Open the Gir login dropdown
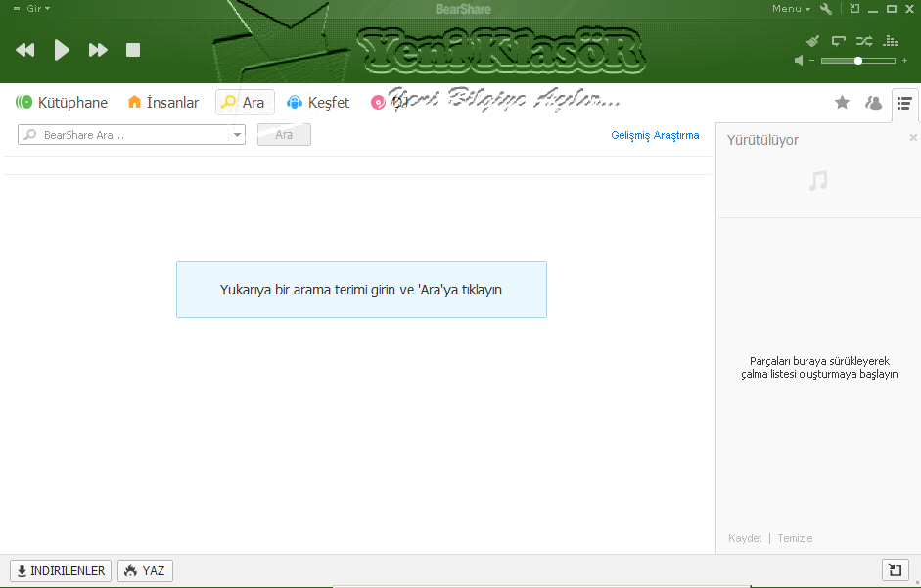 point(32,8)
